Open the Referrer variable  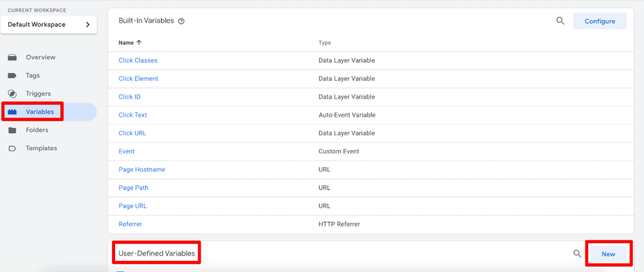(x=130, y=224)
